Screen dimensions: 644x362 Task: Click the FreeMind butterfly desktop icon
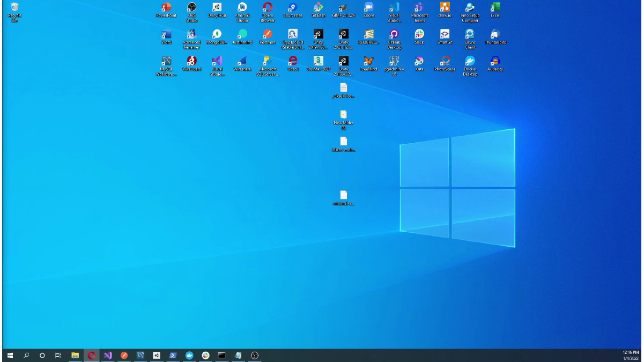pos(368,63)
